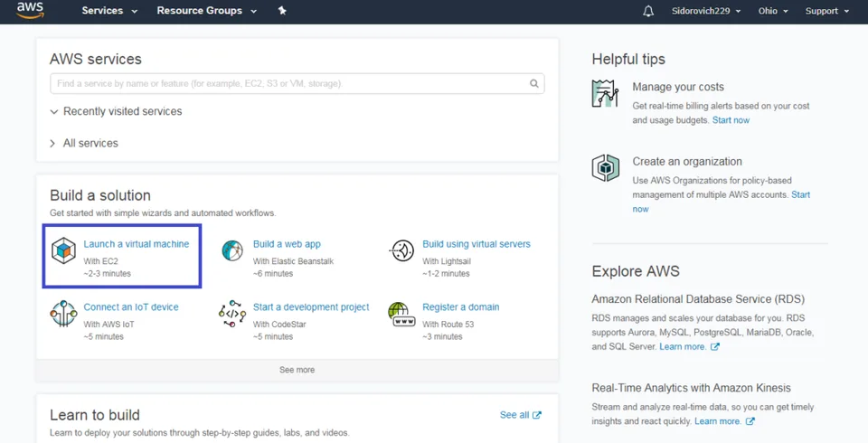Click the With Elastic Beanstalk subtitle text

pos(293,261)
